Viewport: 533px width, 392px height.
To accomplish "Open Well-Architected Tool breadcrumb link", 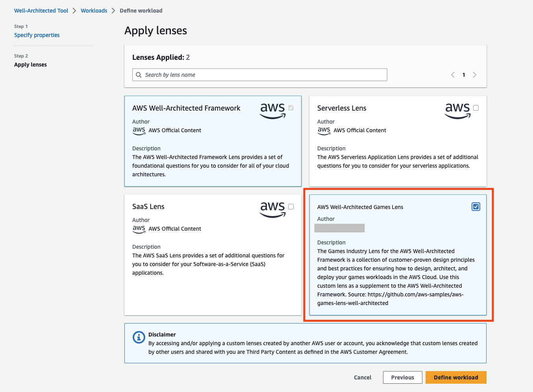I will click(x=41, y=11).
